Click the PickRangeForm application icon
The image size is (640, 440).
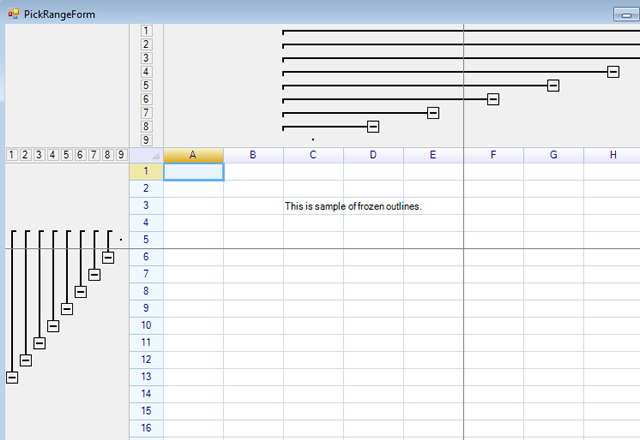point(13,14)
